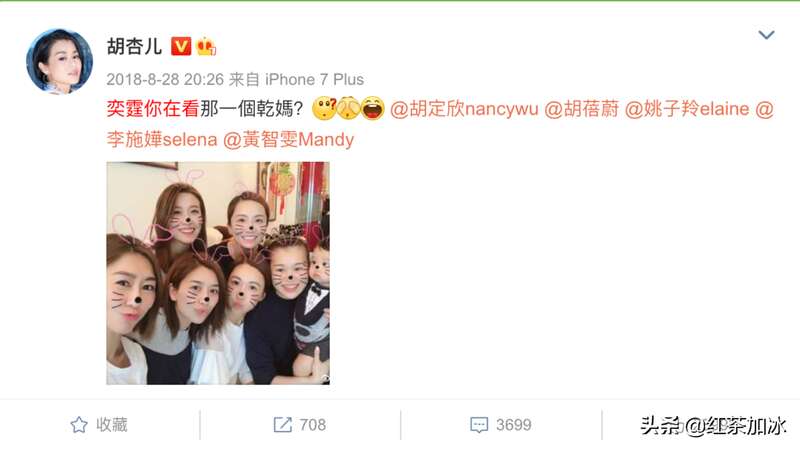Click the iPhone 7 Plus source link
Screen dimensions: 800x449
coord(314,80)
